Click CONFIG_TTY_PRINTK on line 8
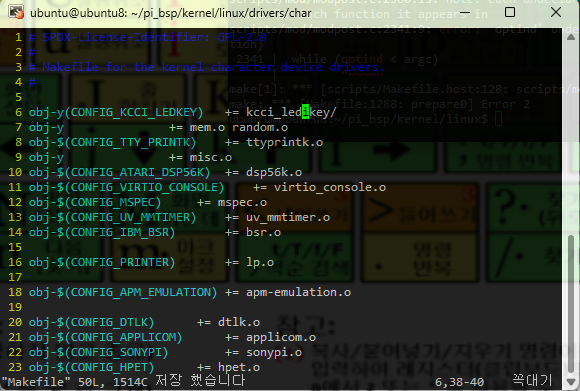This screenshot has height=391, width=580. (130, 142)
